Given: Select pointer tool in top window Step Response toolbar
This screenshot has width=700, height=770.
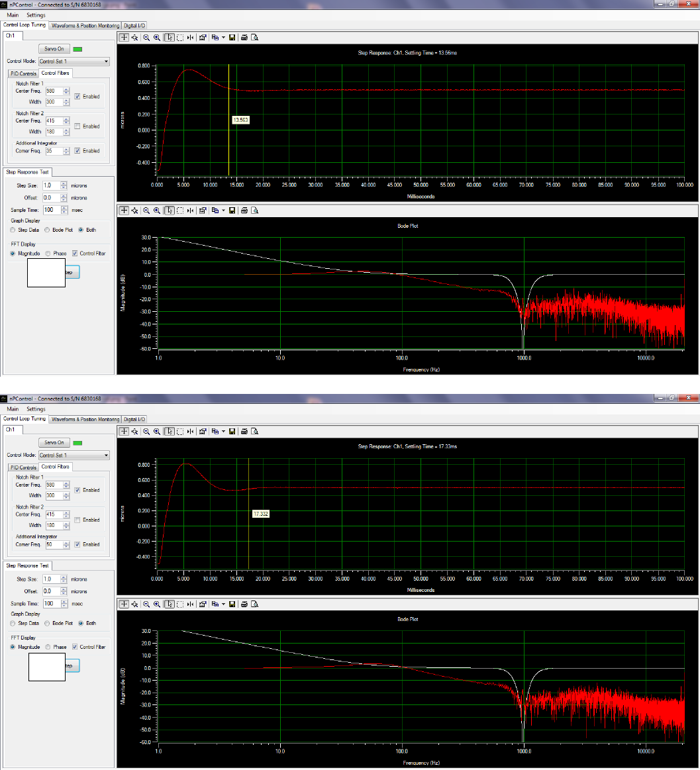Looking at the screenshot, I should tap(169, 37).
